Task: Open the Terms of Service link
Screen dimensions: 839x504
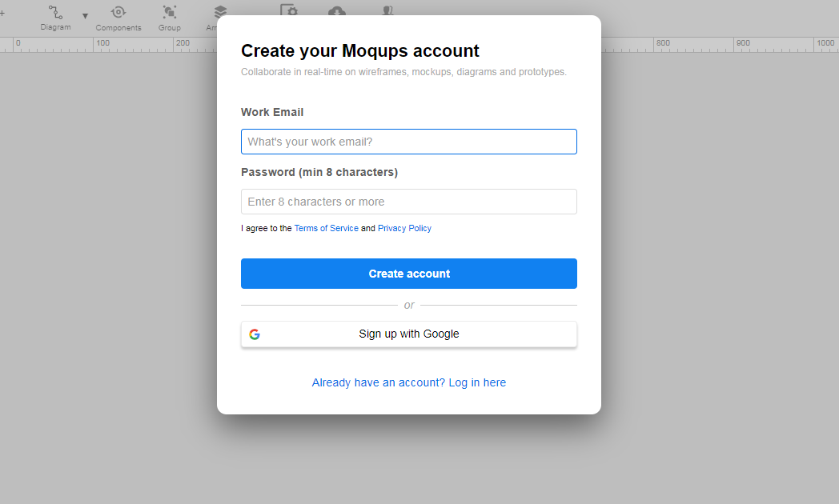Action: [x=326, y=228]
